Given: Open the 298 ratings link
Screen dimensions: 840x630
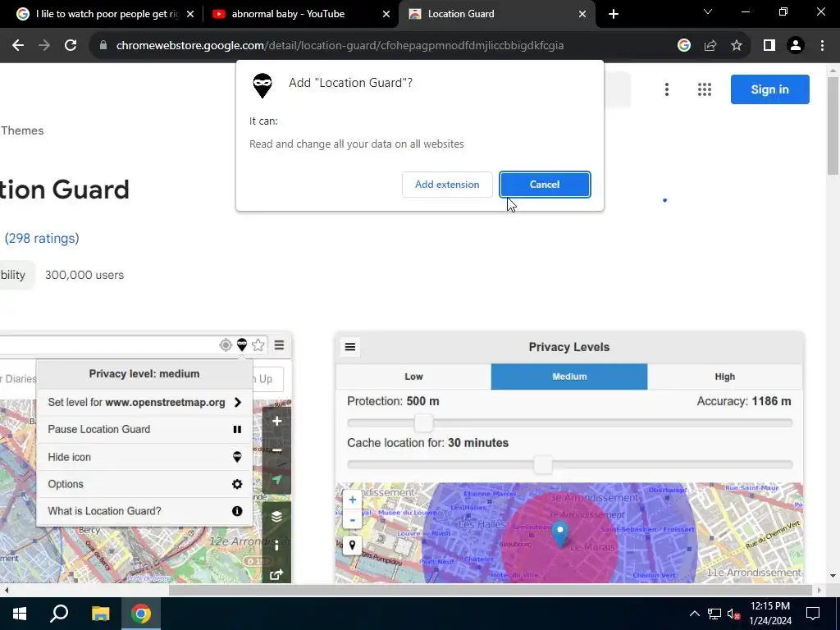Looking at the screenshot, I should point(42,239).
